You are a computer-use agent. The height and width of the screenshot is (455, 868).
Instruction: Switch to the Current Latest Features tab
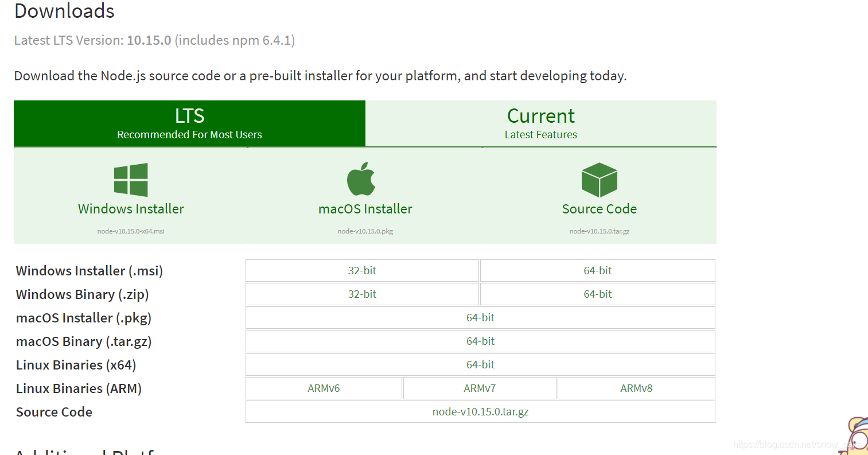(x=541, y=123)
